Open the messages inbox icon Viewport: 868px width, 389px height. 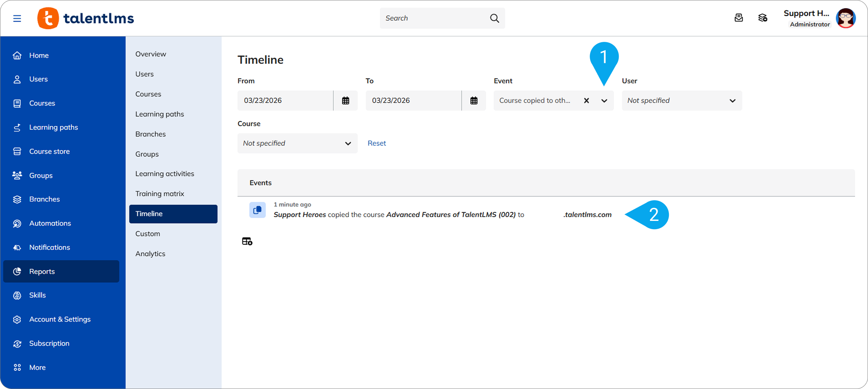pyautogui.click(x=739, y=18)
